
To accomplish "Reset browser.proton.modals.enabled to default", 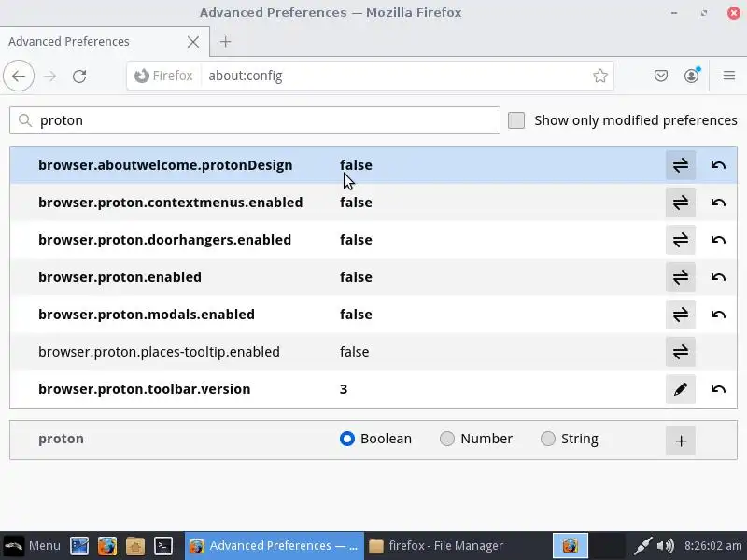I will click(x=718, y=315).
